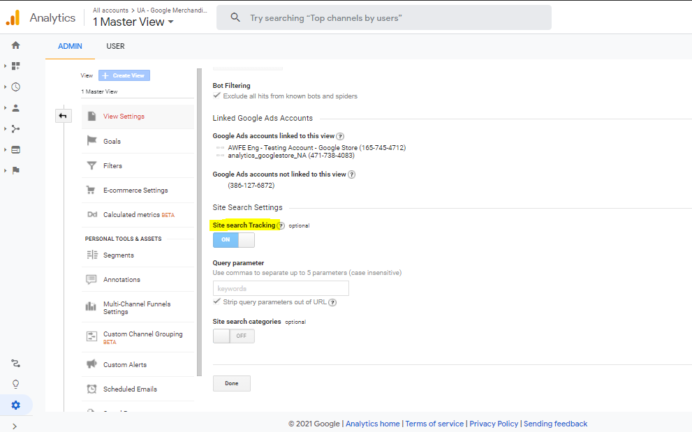Open help icon for Site search Tracking
This screenshot has width=692, height=432.
(x=281, y=225)
